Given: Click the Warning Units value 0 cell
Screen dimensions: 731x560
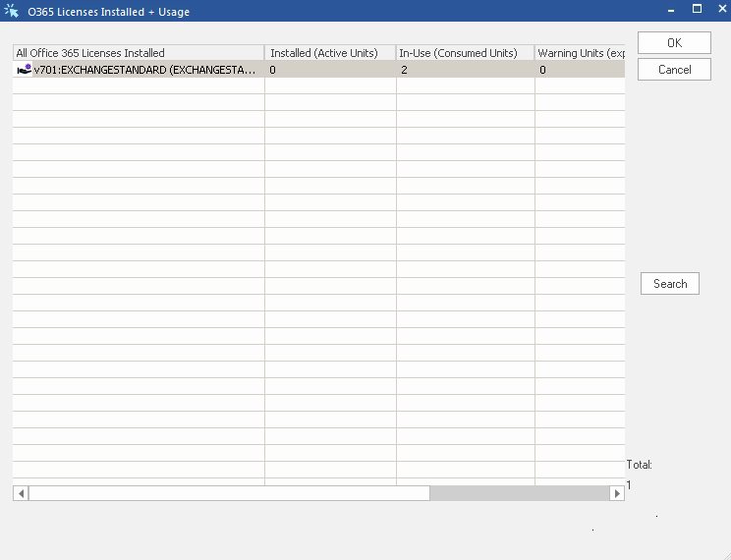Looking at the screenshot, I should coord(542,70).
